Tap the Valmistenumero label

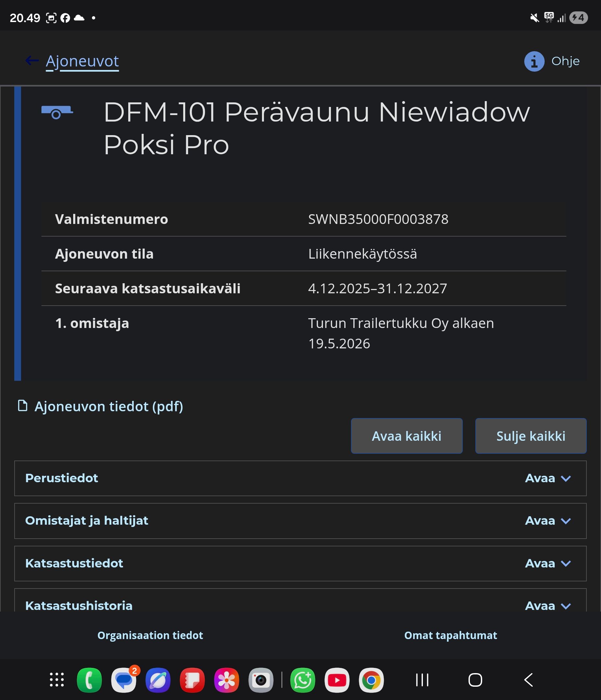pos(111,219)
